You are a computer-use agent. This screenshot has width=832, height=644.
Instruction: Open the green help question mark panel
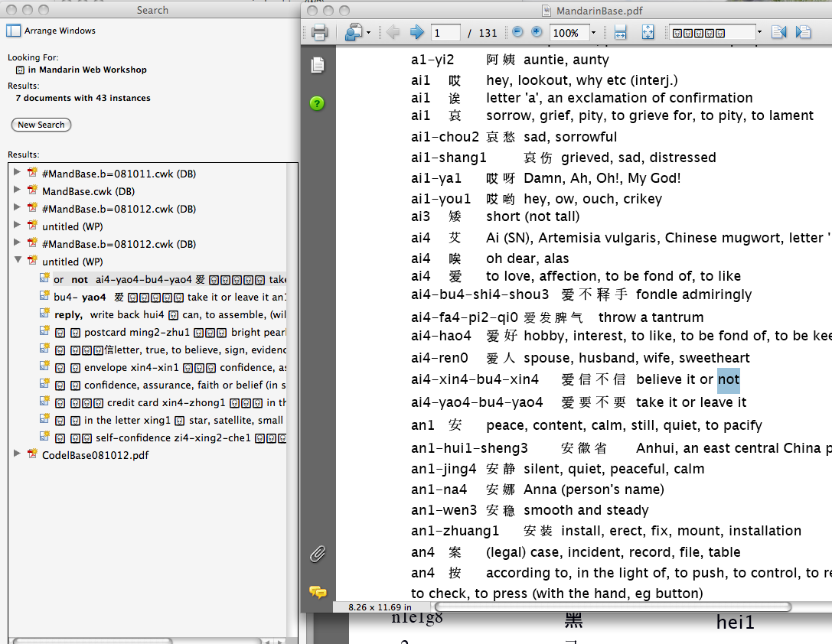pyautogui.click(x=317, y=103)
